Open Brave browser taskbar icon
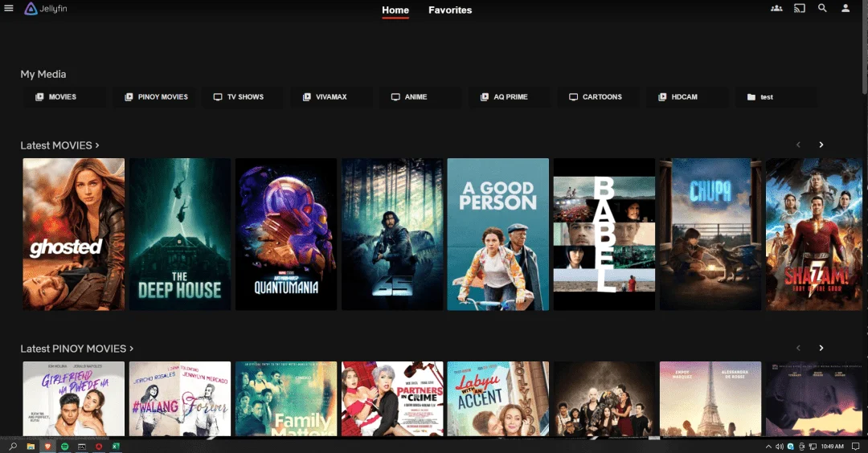 pyautogui.click(x=47, y=447)
